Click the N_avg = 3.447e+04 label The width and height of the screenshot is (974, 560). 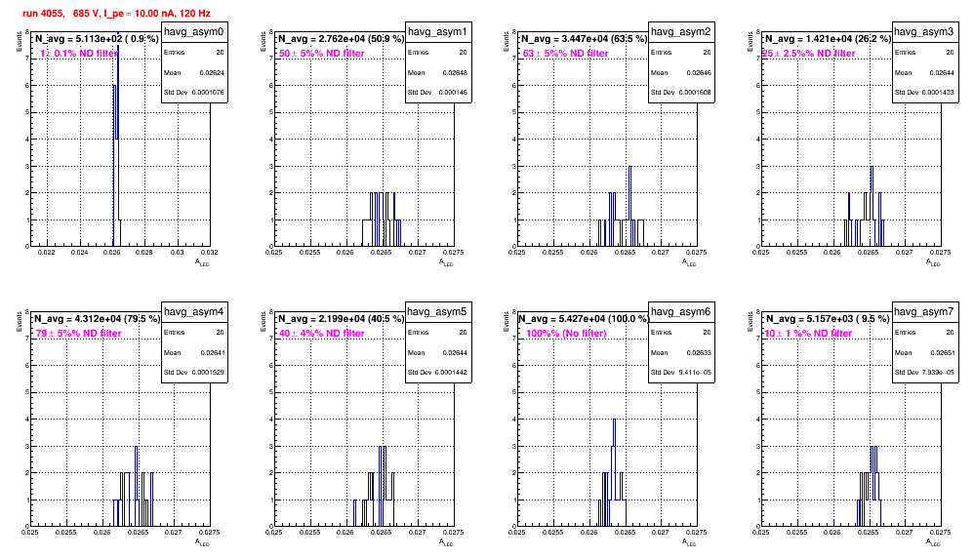[x=584, y=38]
